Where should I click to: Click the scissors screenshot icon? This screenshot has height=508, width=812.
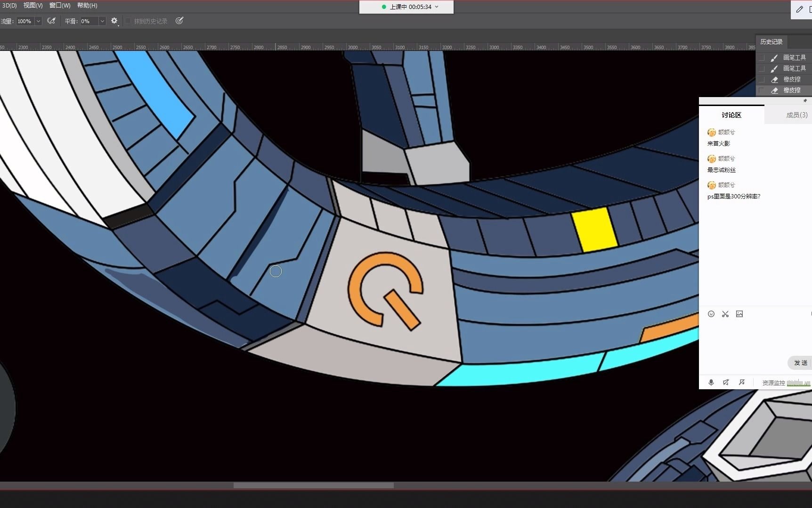[x=725, y=314]
